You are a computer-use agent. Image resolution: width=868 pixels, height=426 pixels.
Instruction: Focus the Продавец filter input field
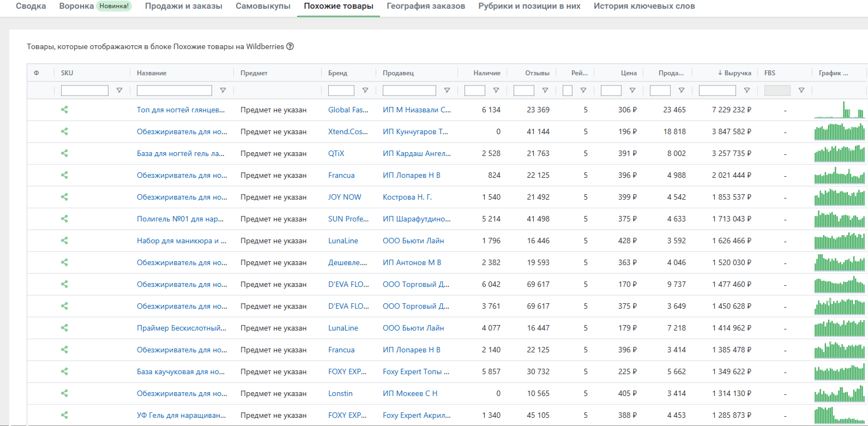pyautogui.click(x=409, y=90)
